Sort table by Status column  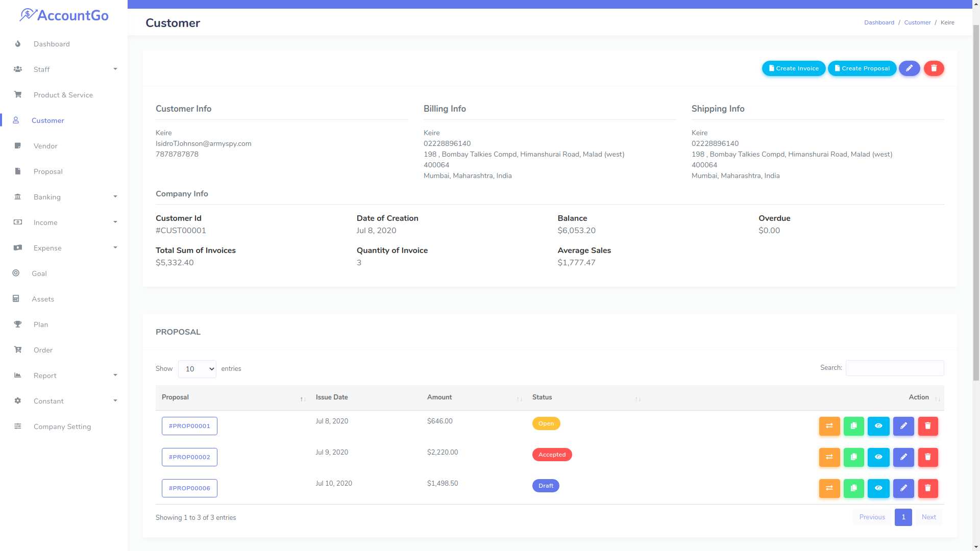click(585, 397)
